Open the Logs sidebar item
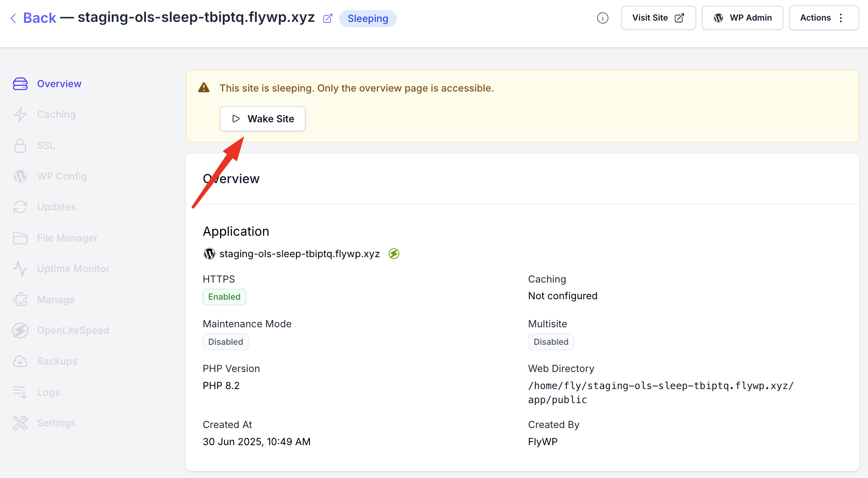This screenshot has width=868, height=478. [x=48, y=392]
